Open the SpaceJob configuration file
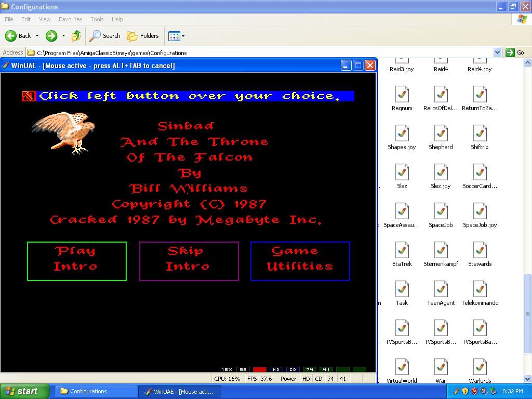 coord(441,211)
